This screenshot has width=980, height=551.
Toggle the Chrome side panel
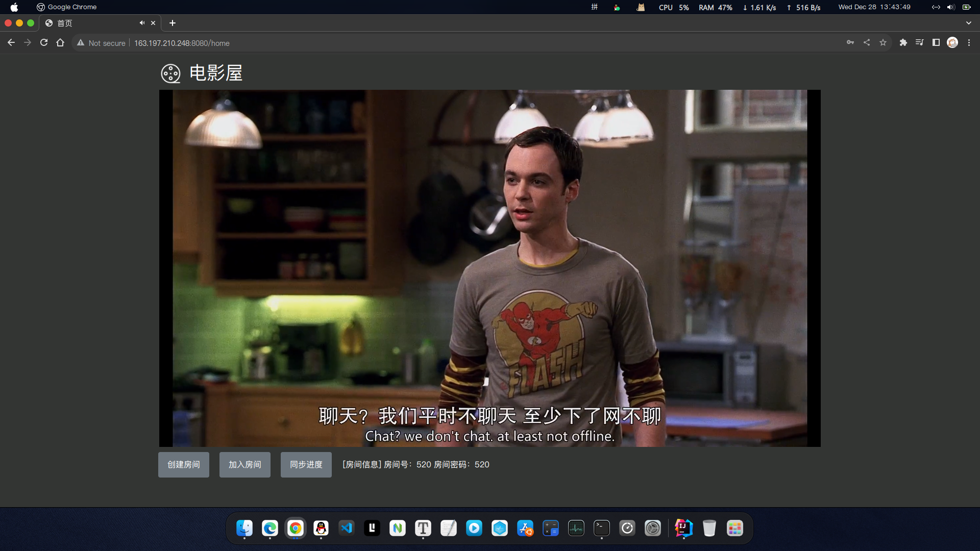[x=936, y=43]
